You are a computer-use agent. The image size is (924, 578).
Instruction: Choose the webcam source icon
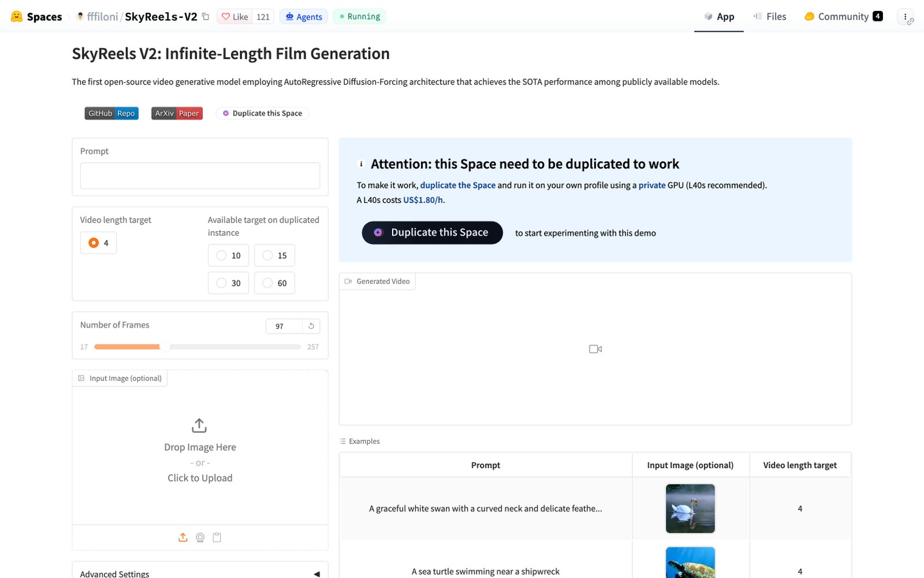click(x=200, y=538)
